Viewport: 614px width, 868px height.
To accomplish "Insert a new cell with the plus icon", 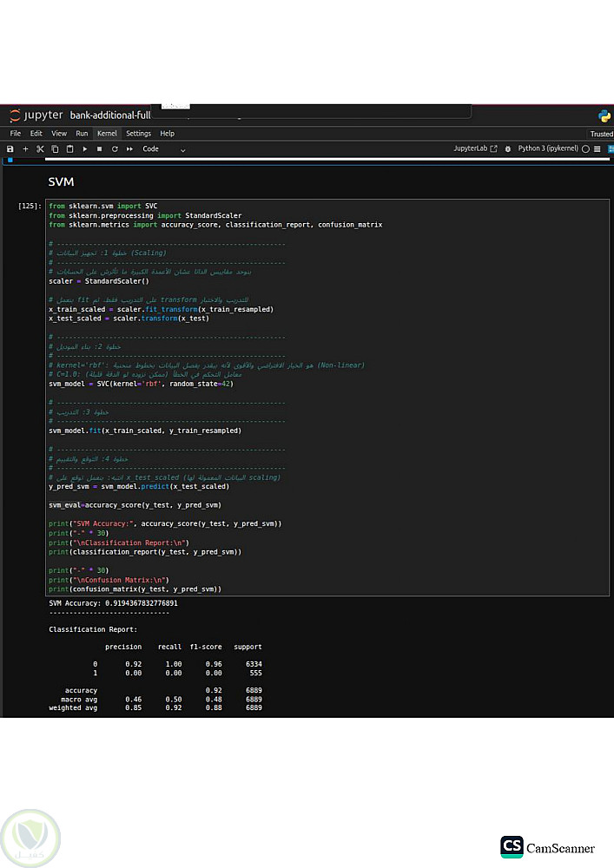I will tap(25, 149).
